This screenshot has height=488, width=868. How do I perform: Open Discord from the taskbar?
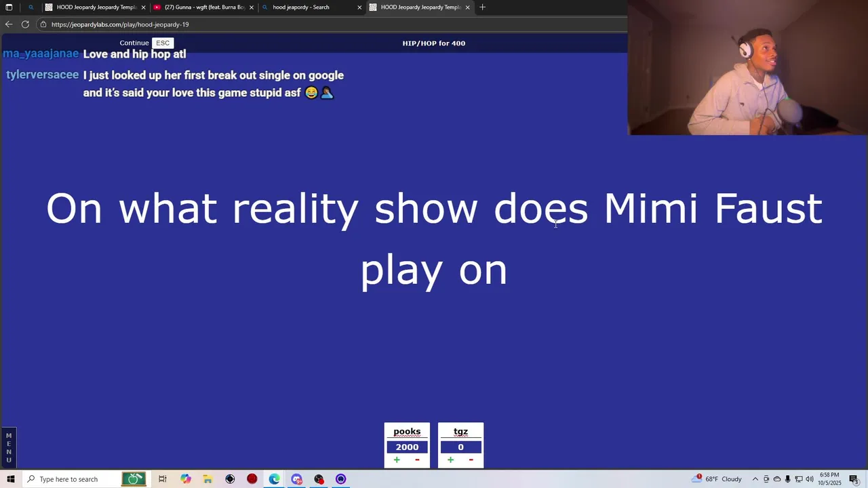point(296,479)
